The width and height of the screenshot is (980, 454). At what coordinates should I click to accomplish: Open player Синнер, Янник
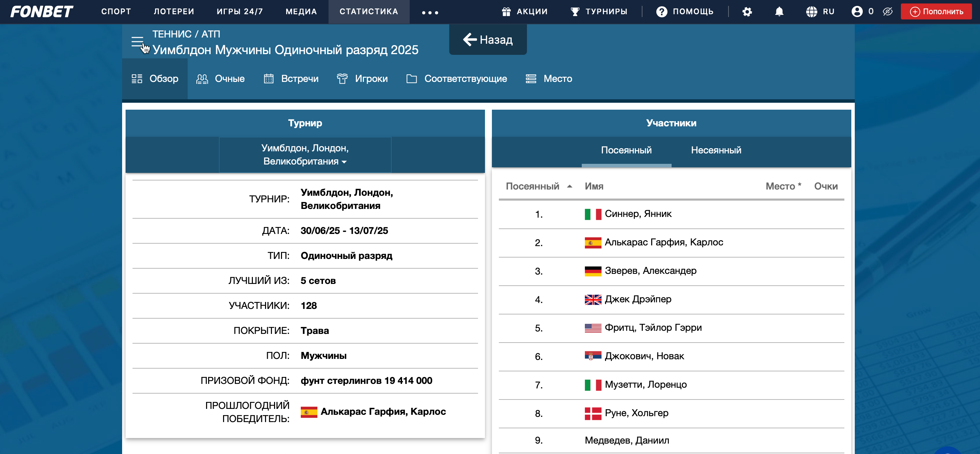click(x=638, y=214)
